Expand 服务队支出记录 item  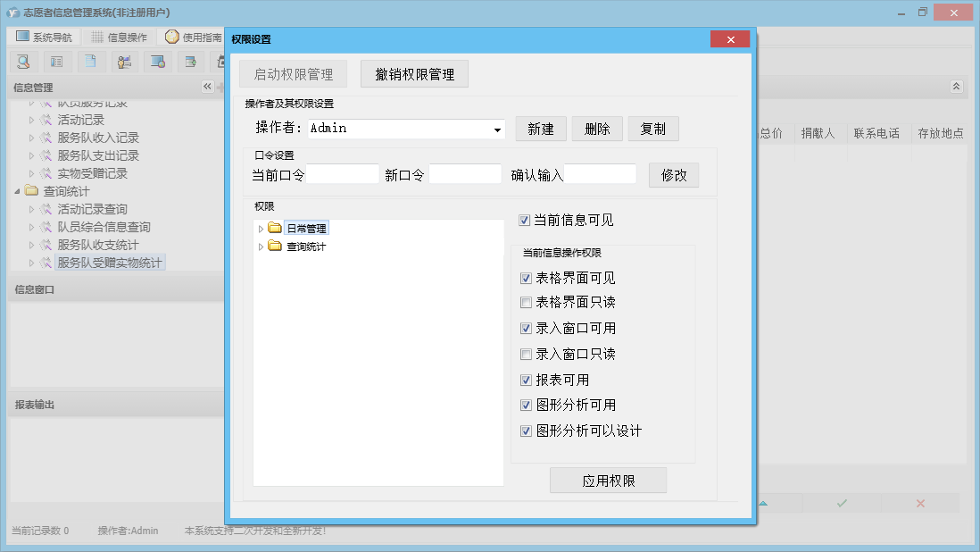pos(31,155)
